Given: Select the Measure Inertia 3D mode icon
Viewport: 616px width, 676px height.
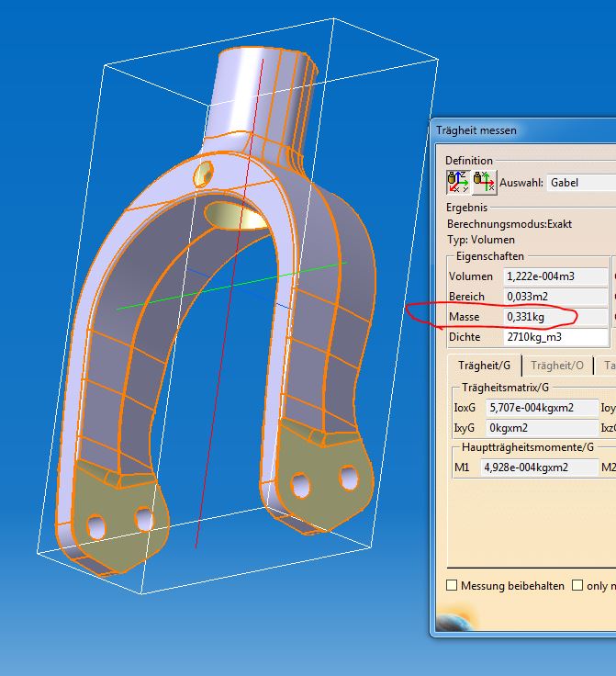Looking at the screenshot, I should pos(458,183).
